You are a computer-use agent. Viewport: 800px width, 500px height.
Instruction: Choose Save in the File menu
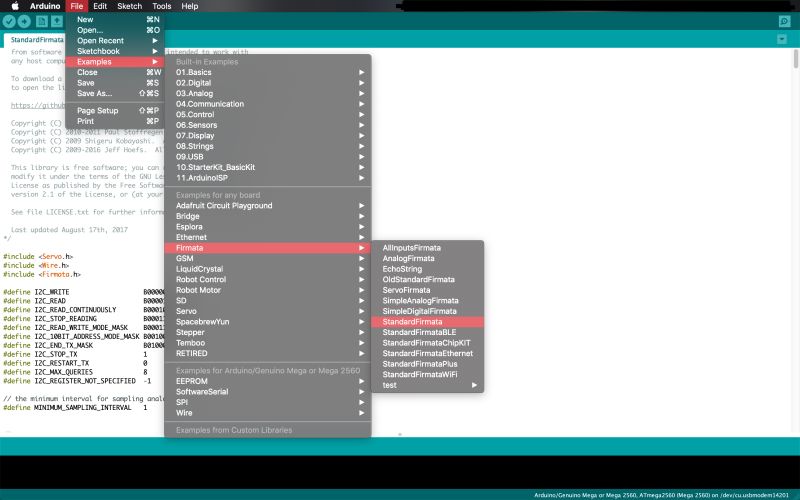[x=115, y=83]
